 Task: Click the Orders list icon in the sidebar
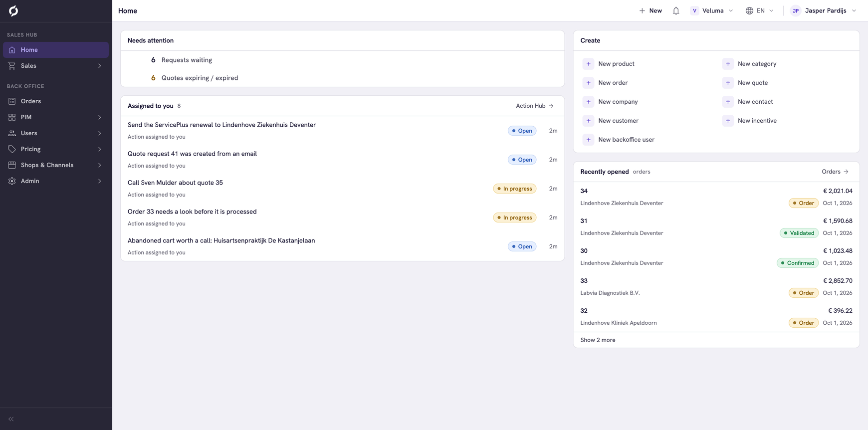(12, 101)
